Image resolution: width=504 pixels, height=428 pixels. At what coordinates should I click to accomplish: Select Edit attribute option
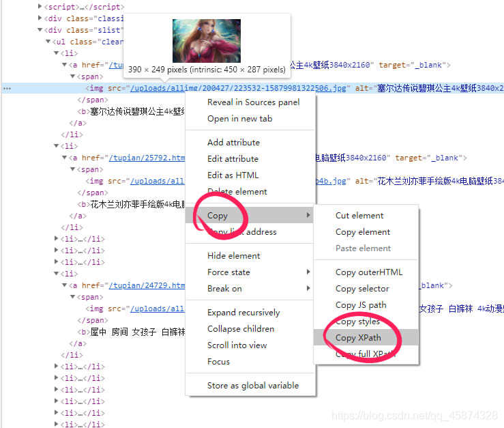pos(233,158)
